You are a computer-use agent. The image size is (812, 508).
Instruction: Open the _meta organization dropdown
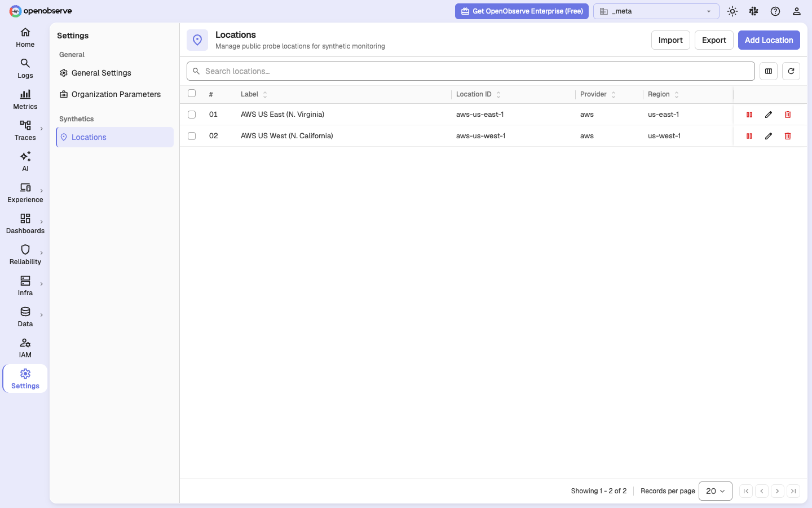click(x=656, y=11)
